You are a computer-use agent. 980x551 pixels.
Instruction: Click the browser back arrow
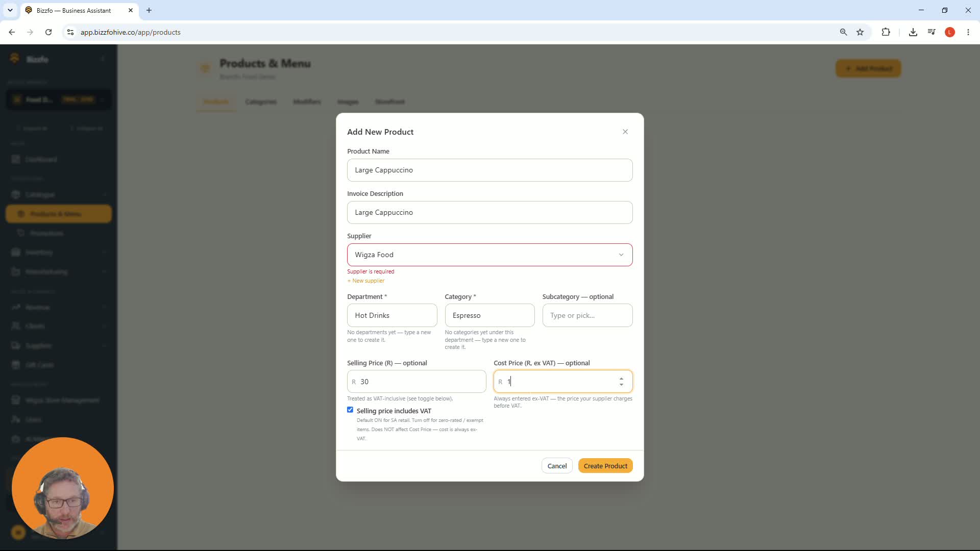[x=12, y=32]
